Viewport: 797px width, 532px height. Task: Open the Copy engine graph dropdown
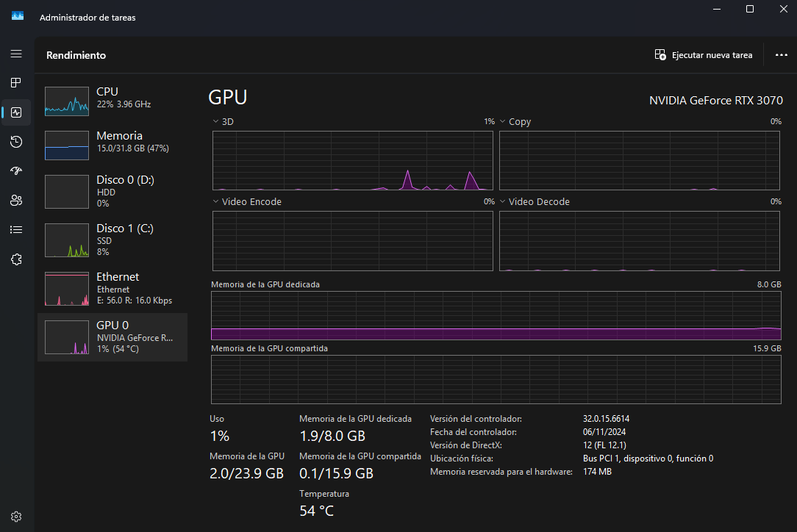[503, 121]
